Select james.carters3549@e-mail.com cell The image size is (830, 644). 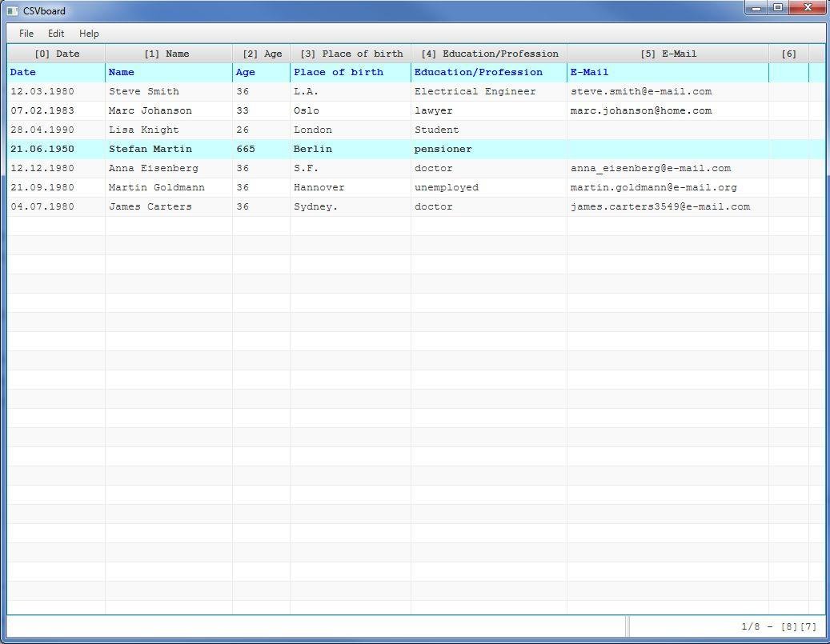[x=668, y=206]
